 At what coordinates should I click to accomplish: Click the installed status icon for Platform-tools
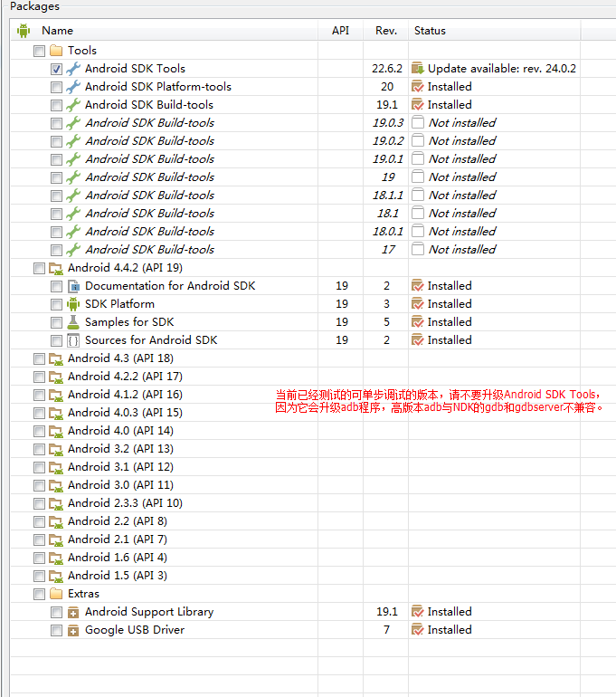point(418,87)
